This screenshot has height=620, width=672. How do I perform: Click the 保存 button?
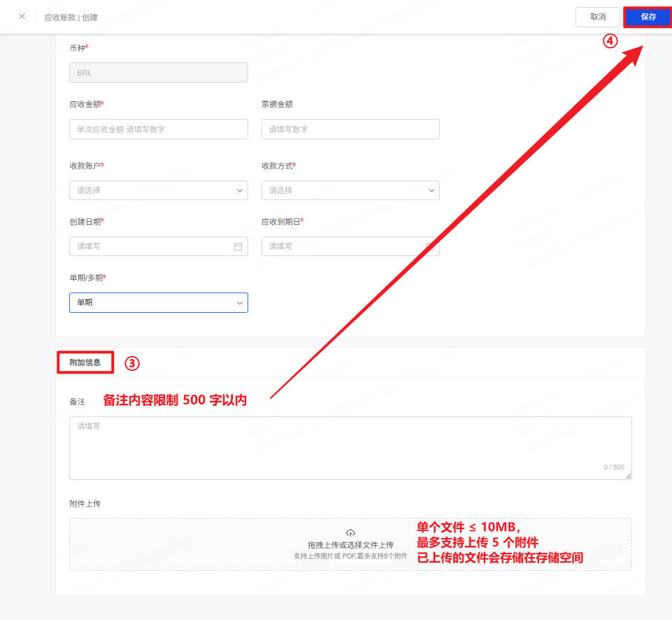pyautogui.click(x=648, y=17)
